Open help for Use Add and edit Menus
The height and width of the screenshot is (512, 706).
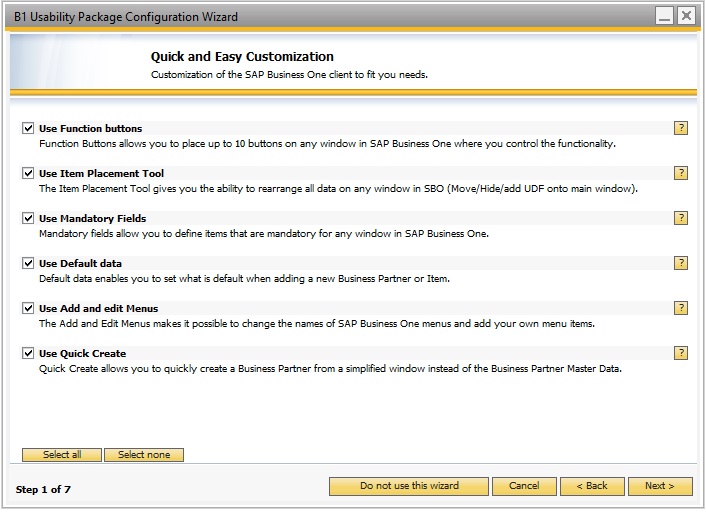point(680,308)
